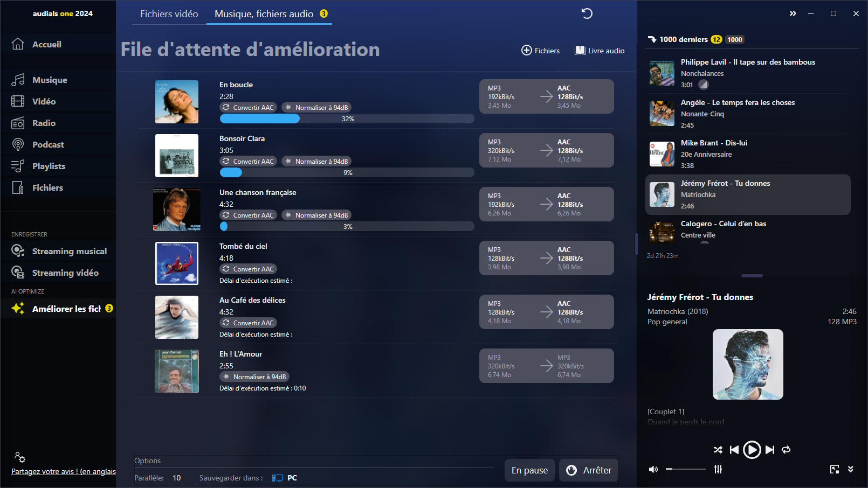Image resolution: width=868 pixels, height=488 pixels.
Task: Click the Tombé du ciel album cover
Action: pyautogui.click(x=177, y=263)
